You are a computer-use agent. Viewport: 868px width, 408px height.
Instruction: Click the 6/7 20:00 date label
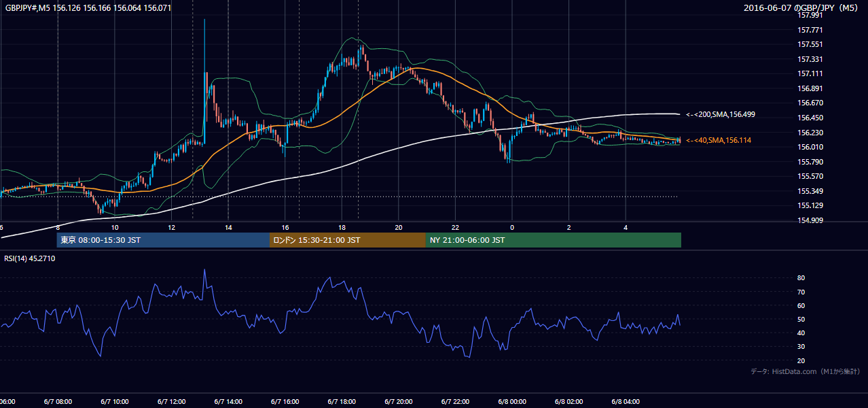click(398, 402)
